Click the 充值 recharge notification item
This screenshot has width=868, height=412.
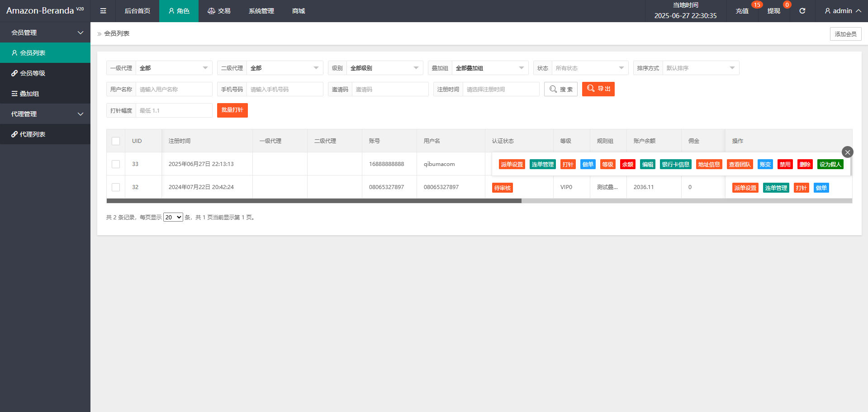click(742, 11)
